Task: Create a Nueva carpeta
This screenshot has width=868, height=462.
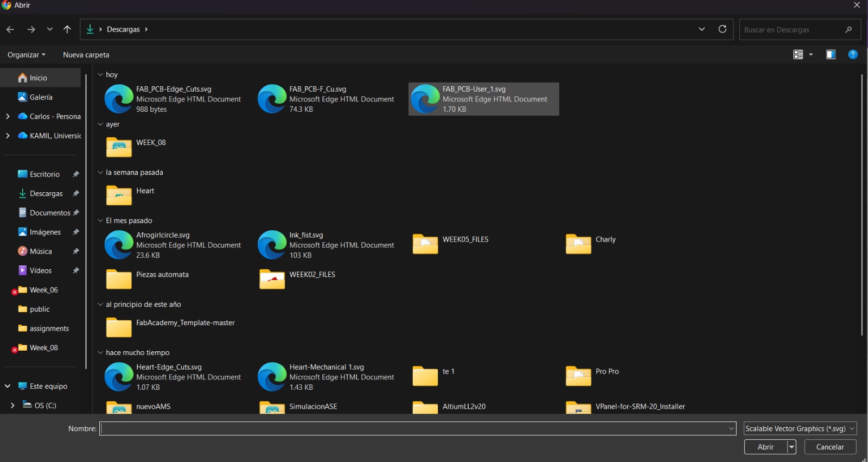Action: [86, 55]
